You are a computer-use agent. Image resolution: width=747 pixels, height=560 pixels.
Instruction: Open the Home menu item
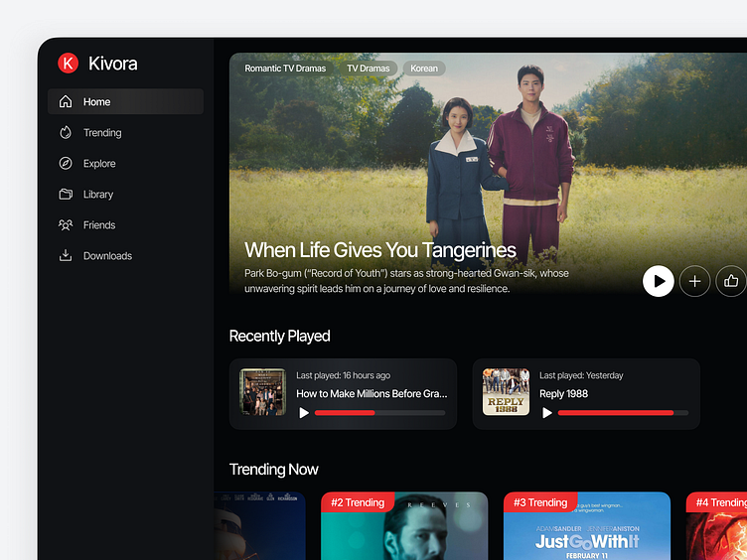(x=125, y=101)
